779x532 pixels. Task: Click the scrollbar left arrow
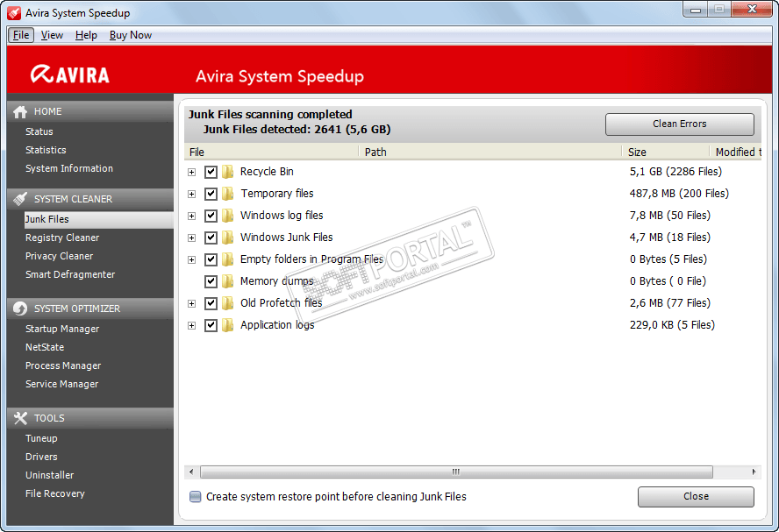pyautogui.click(x=191, y=472)
